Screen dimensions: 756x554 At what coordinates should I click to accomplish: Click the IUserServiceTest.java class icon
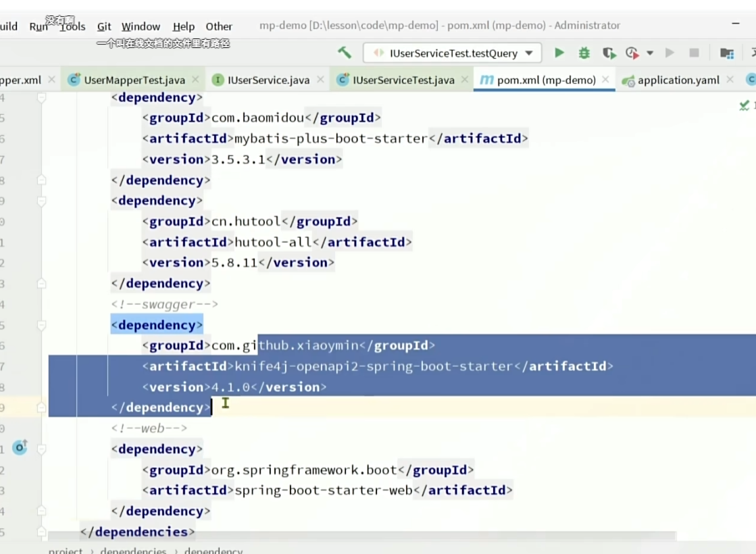point(343,80)
